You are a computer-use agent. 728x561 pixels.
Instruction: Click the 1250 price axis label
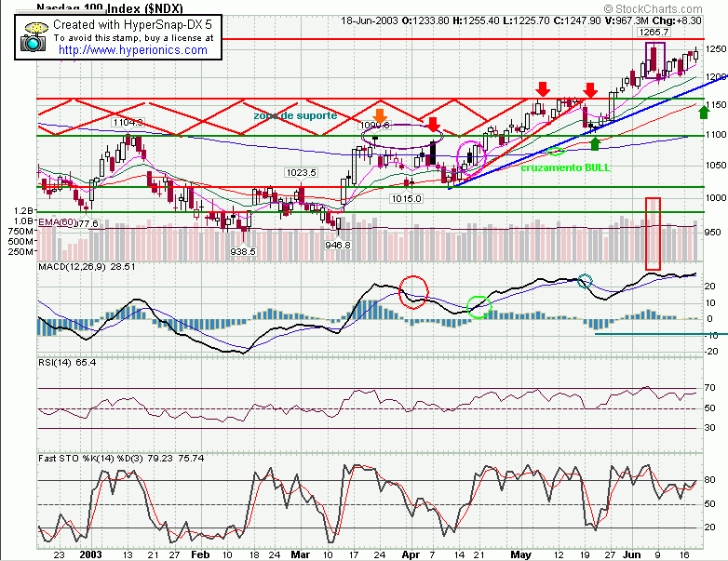pyautogui.click(x=715, y=48)
